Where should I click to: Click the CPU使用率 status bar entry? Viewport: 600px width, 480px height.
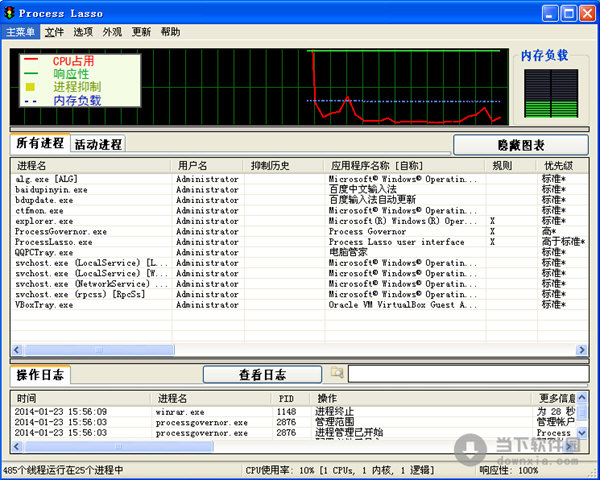[340, 470]
